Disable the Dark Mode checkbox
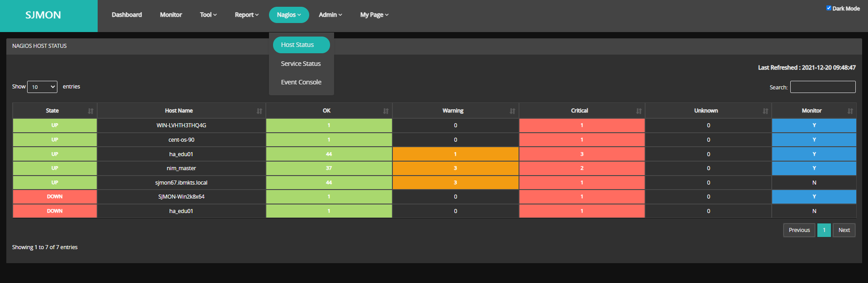Screen dimensions: 868x283 [x=829, y=8]
